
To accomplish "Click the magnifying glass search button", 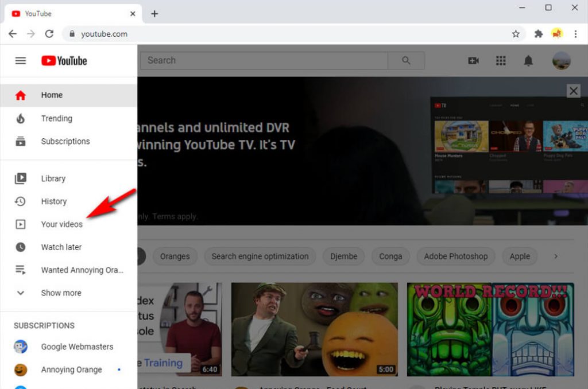I will coord(406,60).
